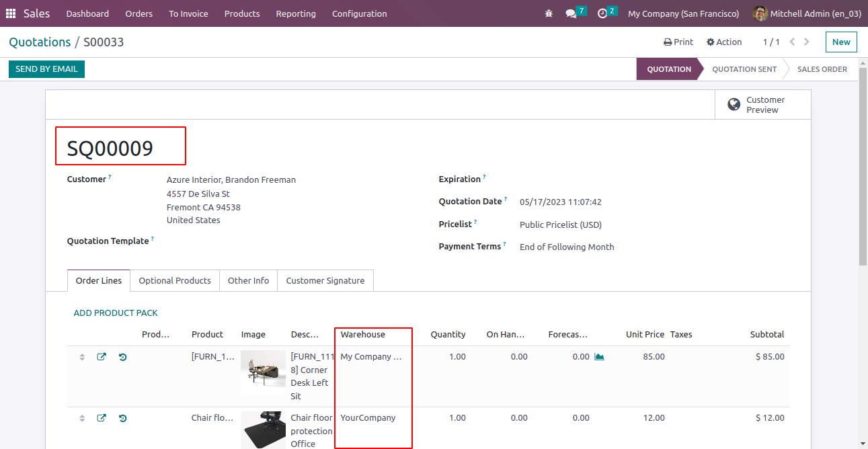
Task: Open the Configuration menu
Action: pyautogui.click(x=360, y=13)
